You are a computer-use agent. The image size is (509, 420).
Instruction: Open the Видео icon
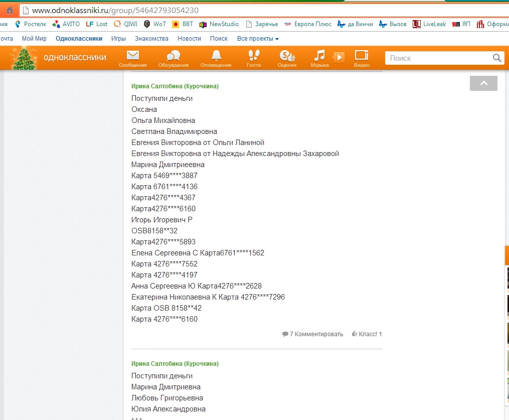(x=361, y=56)
